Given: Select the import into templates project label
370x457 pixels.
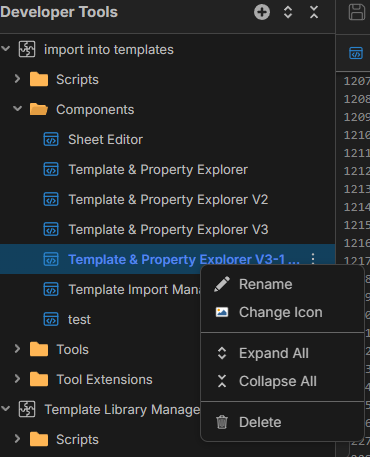Looking at the screenshot, I should (109, 50).
